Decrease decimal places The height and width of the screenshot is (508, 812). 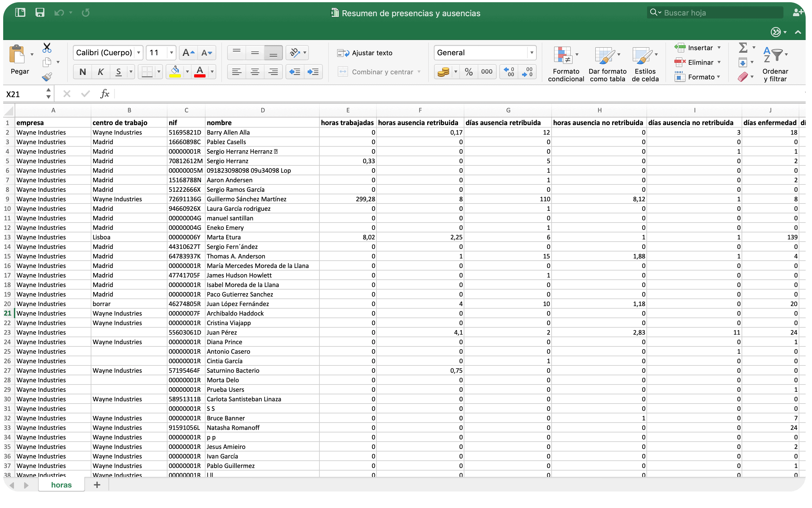pos(527,72)
